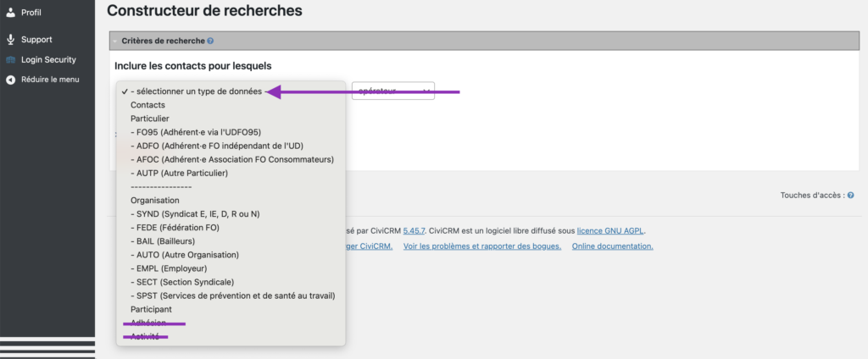The height and width of the screenshot is (359, 868).
Task: Open help icon beside Critères de recherche
Action: (210, 41)
